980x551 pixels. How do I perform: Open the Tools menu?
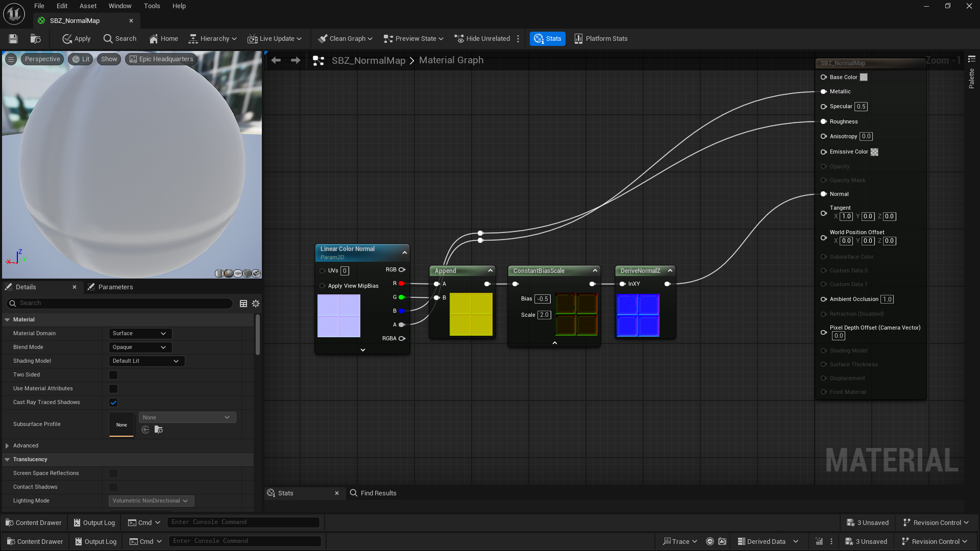pyautogui.click(x=152, y=6)
